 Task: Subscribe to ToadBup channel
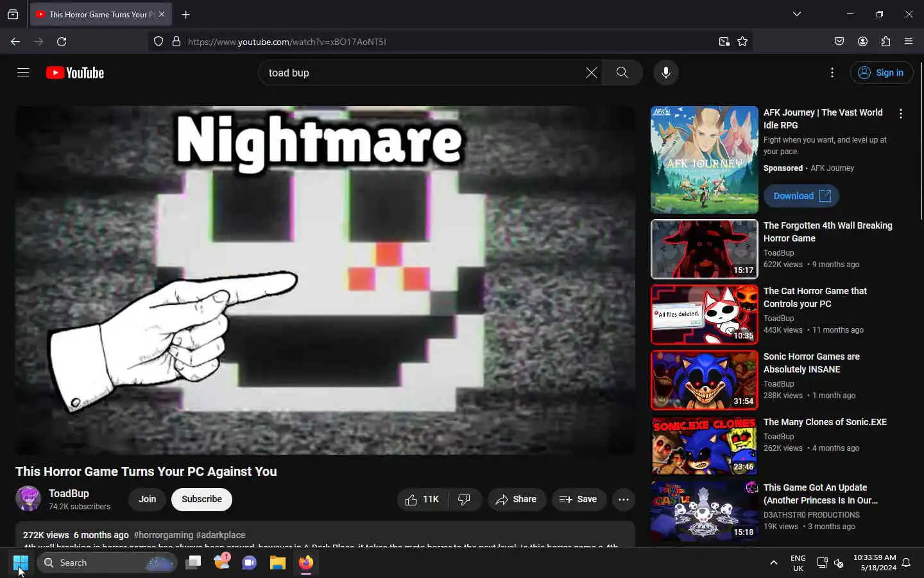click(x=201, y=500)
